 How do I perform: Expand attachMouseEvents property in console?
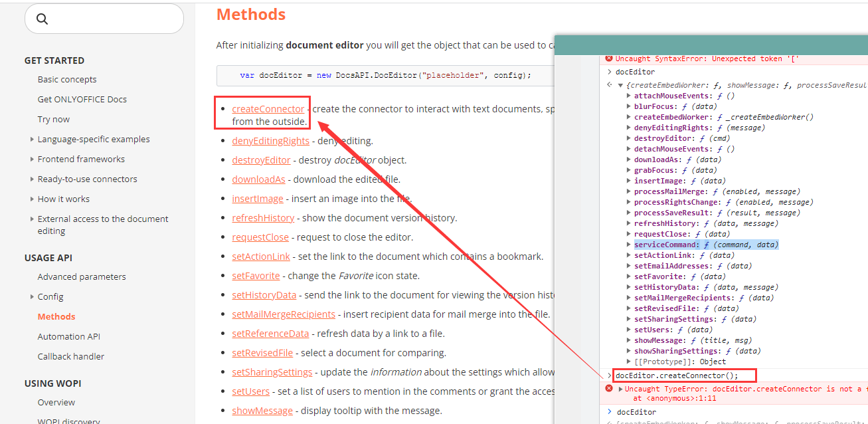629,96
